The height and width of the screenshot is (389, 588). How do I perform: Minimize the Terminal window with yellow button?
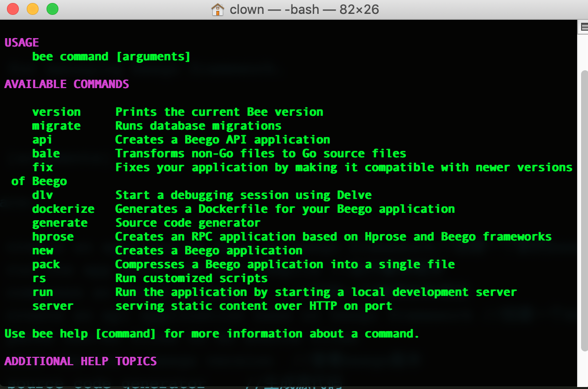coord(33,9)
